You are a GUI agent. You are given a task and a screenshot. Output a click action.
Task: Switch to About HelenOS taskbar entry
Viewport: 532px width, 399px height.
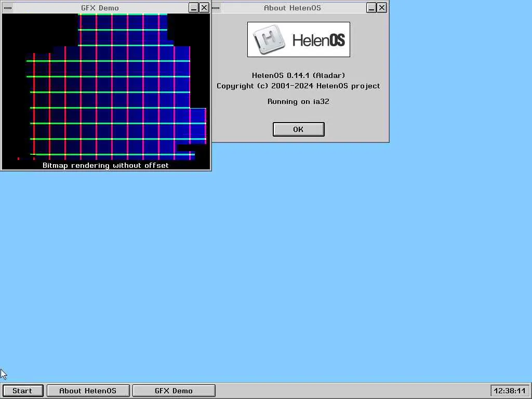88,391
